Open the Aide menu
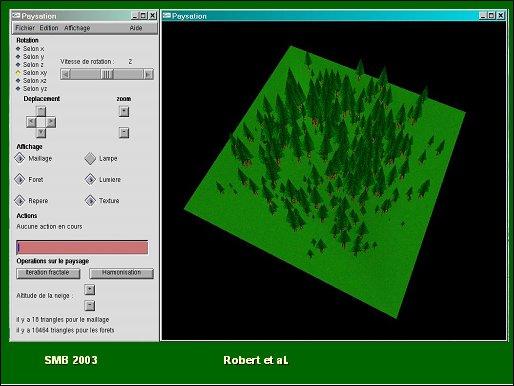The image size is (514, 386). click(x=136, y=28)
